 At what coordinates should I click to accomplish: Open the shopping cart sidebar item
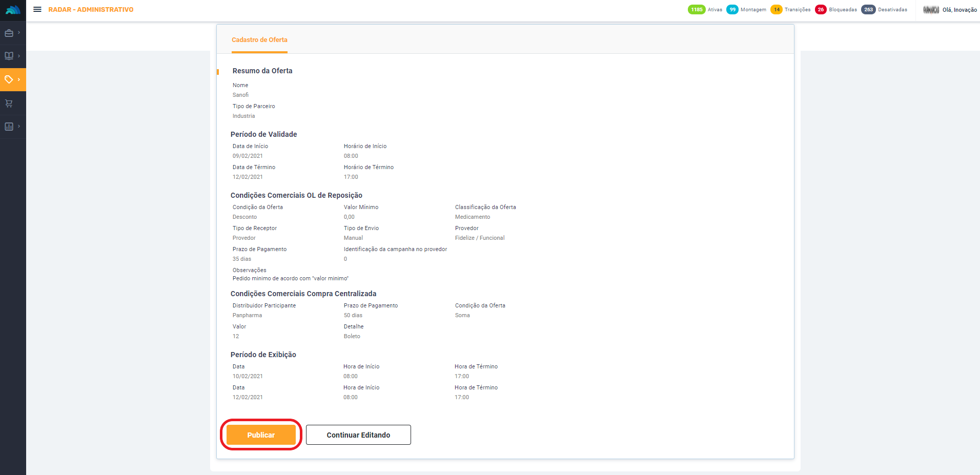9,104
